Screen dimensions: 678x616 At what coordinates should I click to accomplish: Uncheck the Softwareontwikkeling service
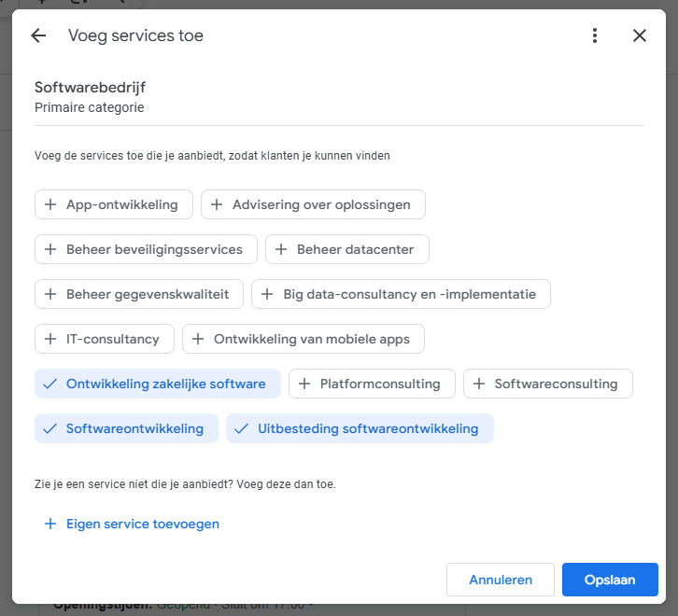click(x=126, y=428)
